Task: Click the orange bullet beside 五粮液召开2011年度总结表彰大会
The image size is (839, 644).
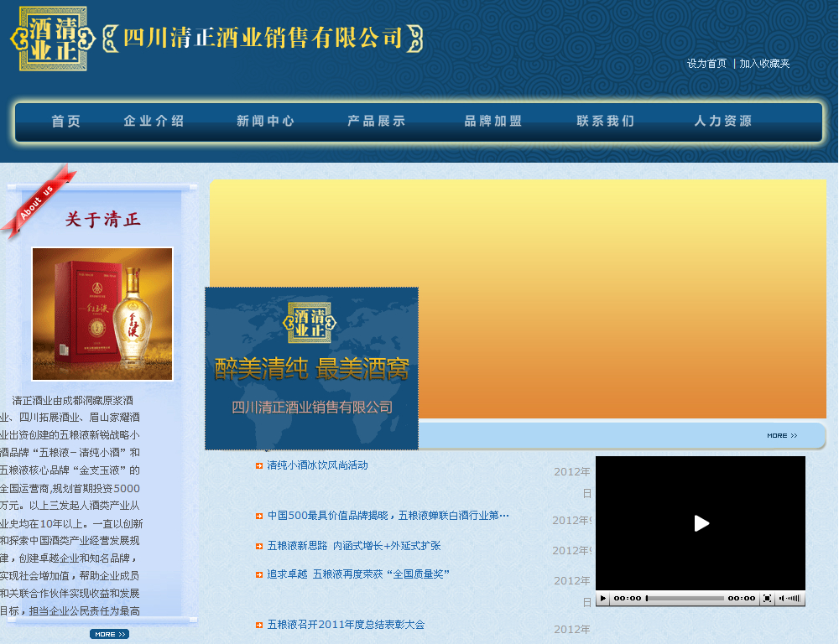Action: (259, 625)
